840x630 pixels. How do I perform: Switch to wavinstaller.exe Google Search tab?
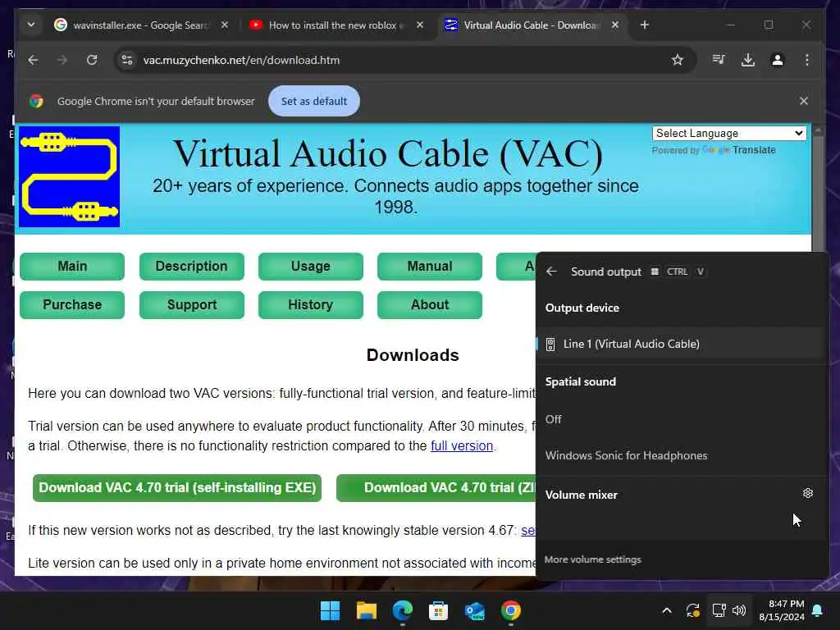[141, 25]
